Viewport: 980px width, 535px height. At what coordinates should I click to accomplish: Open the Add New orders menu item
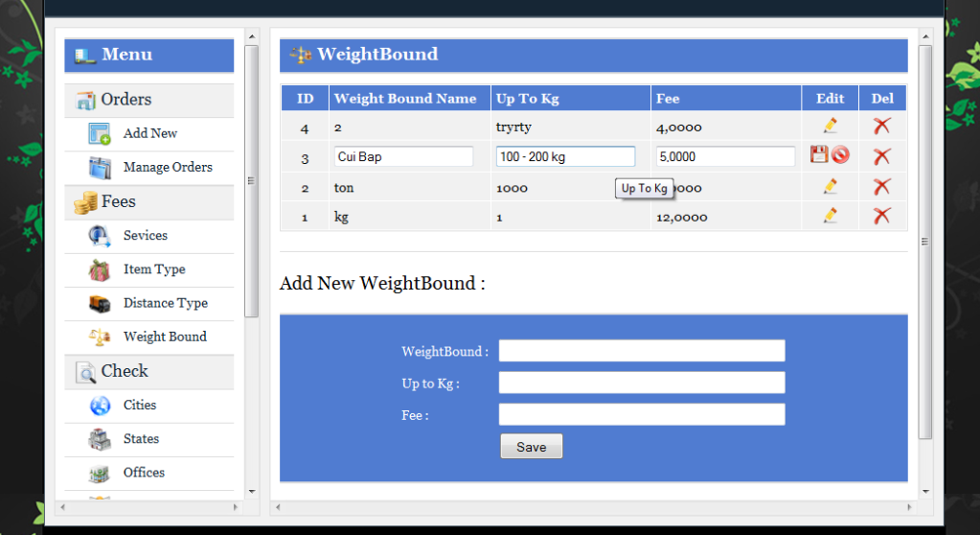150,134
